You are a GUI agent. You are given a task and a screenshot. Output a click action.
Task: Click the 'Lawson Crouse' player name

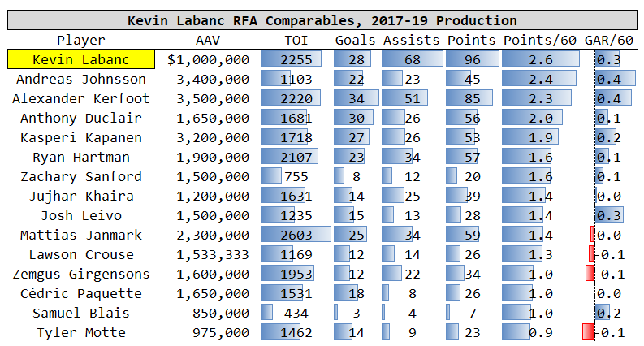(81, 255)
